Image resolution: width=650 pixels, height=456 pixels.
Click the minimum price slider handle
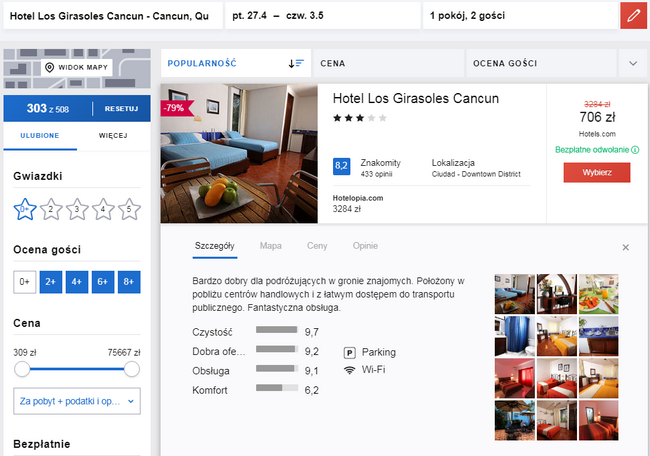click(x=21, y=369)
